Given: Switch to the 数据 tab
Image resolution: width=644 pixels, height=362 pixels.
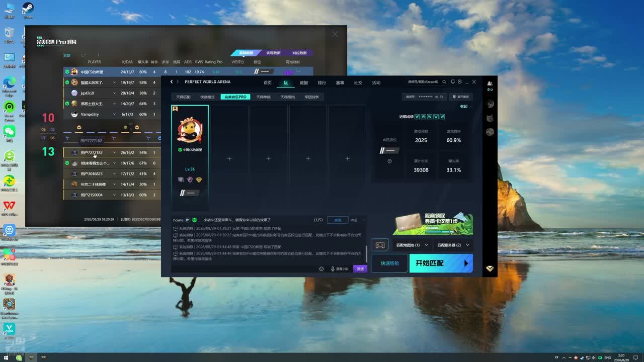Looking at the screenshot, I should coord(304,82).
